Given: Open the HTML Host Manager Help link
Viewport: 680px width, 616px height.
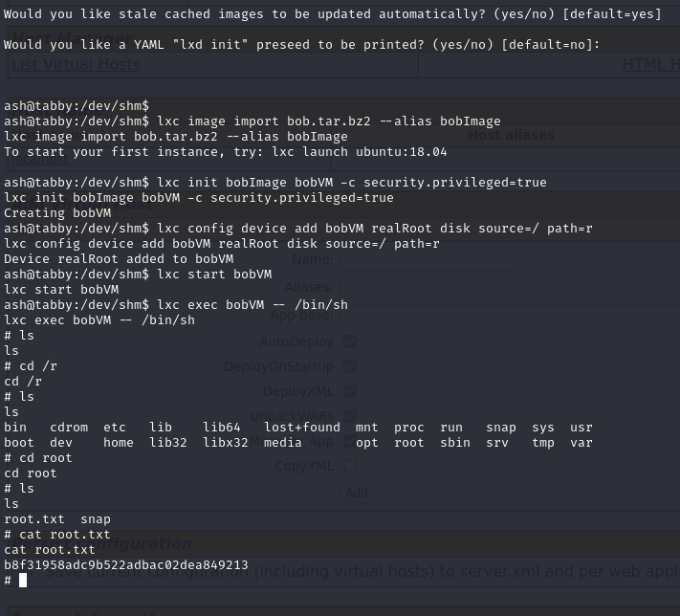Looking at the screenshot, I should [x=650, y=65].
